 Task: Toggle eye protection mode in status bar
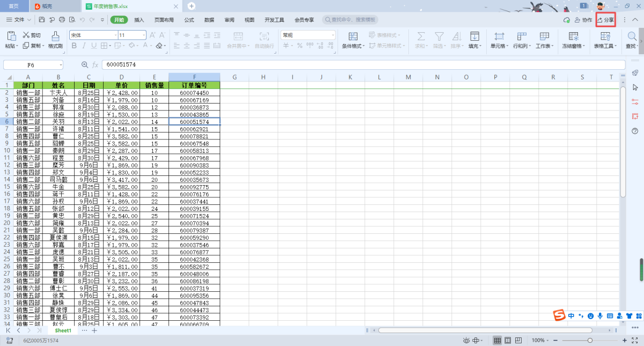[x=467, y=341]
